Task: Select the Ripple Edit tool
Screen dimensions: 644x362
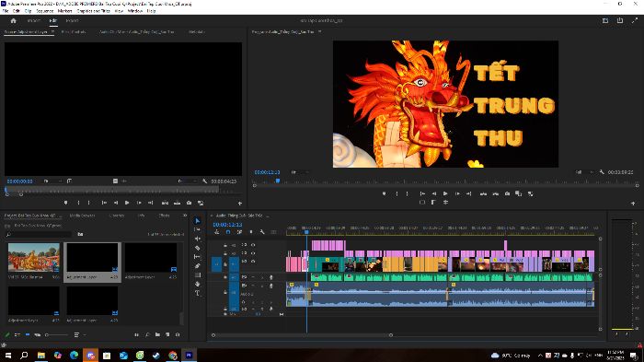Action: pyautogui.click(x=198, y=239)
